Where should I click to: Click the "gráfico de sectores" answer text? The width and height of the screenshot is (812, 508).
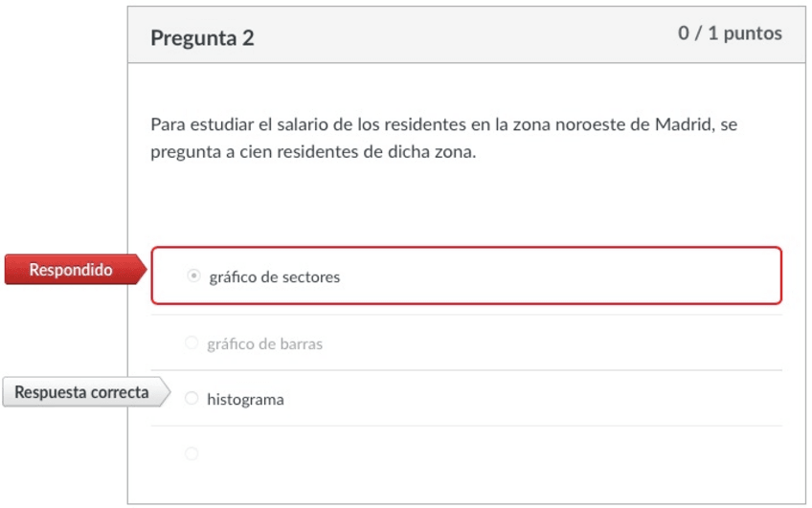coord(274,277)
